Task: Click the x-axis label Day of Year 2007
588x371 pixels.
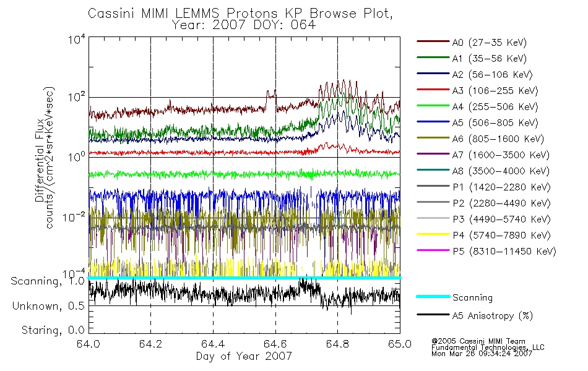Action: [244, 356]
